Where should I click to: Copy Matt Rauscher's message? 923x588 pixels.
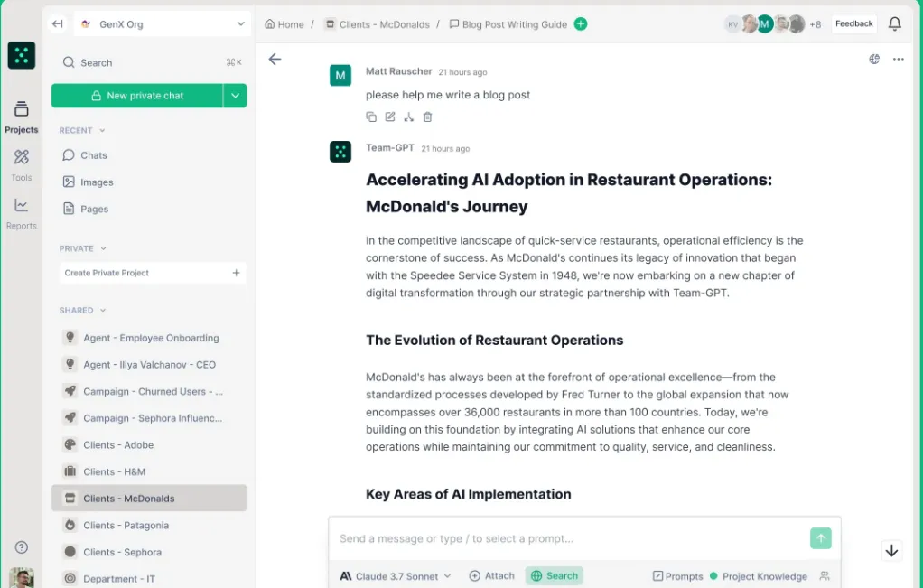tap(371, 117)
